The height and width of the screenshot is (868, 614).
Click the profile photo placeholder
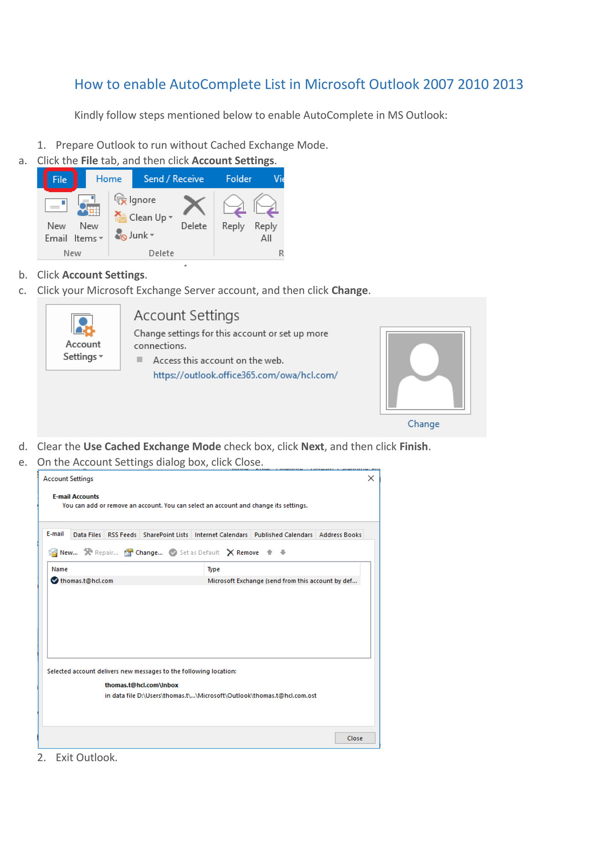pyautogui.click(x=425, y=371)
